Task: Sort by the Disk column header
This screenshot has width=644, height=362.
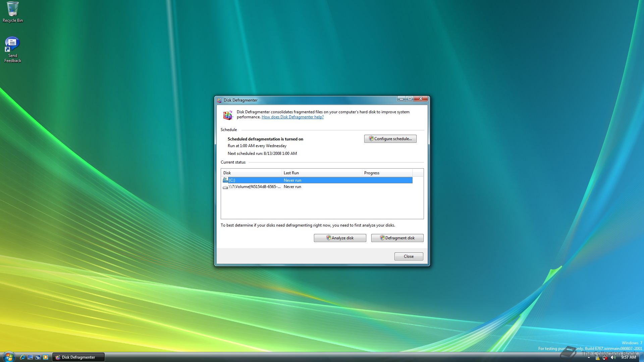Action: 251,173
